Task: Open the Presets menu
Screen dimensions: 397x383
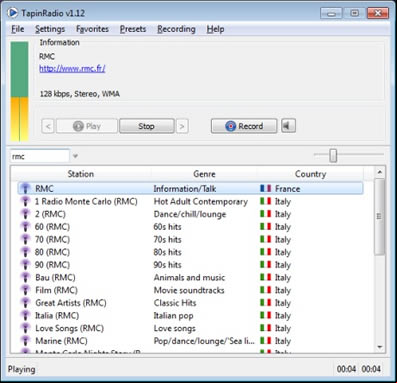Action: click(x=133, y=29)
